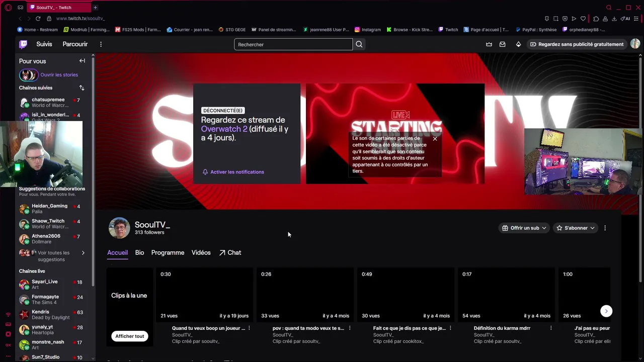Click the ad blocker shield icon
The width and height of the screenshot is (644, 362).
[565, 19]
